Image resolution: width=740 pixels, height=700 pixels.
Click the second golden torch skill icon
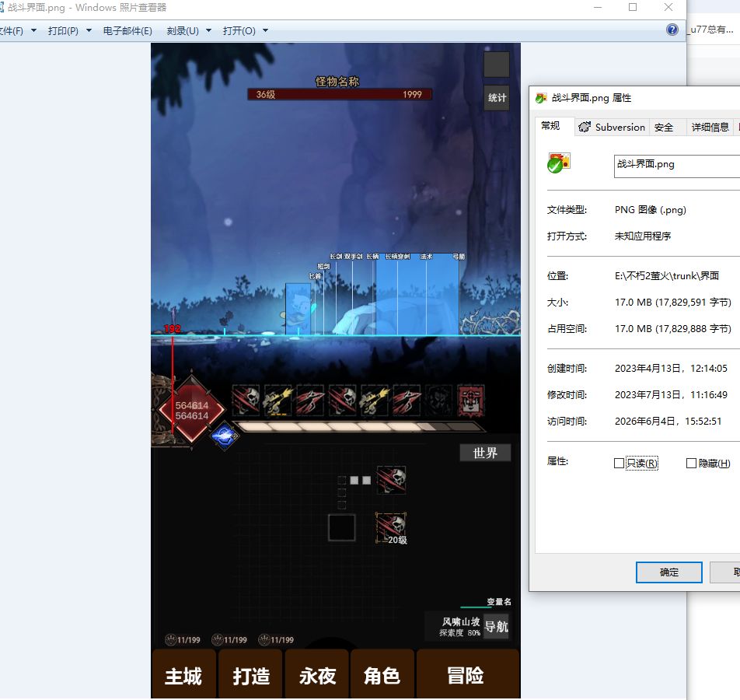pos(374,400)
